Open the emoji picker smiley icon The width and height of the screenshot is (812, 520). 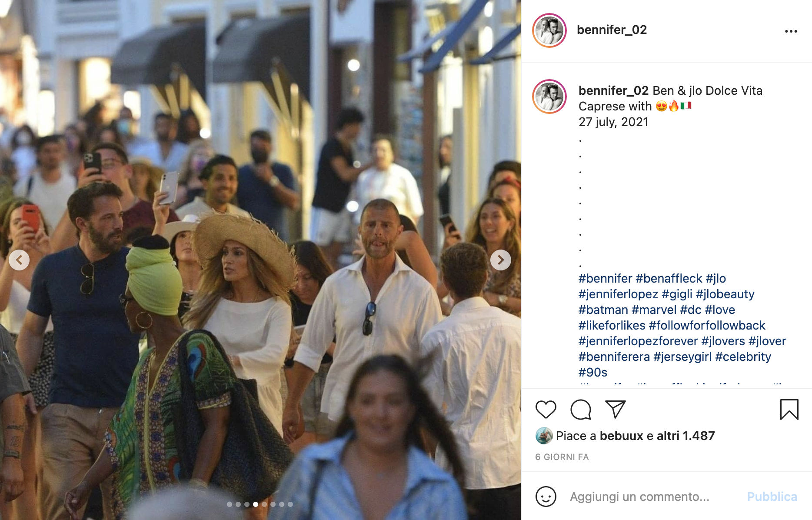546,496
